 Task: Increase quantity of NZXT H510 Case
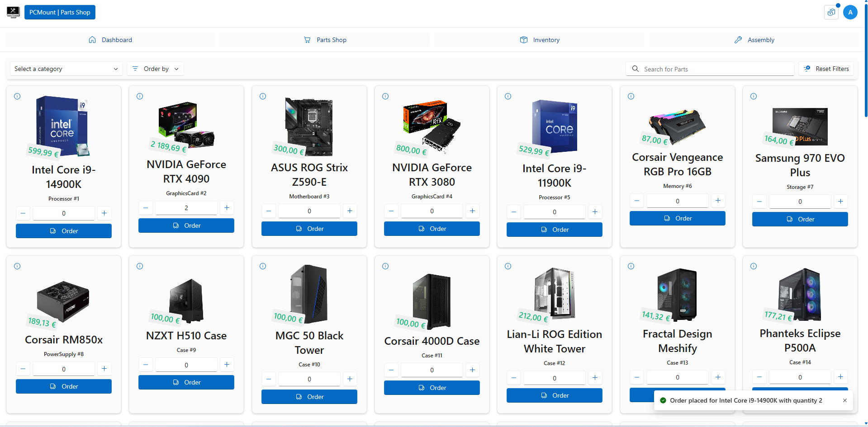point(227,364)
